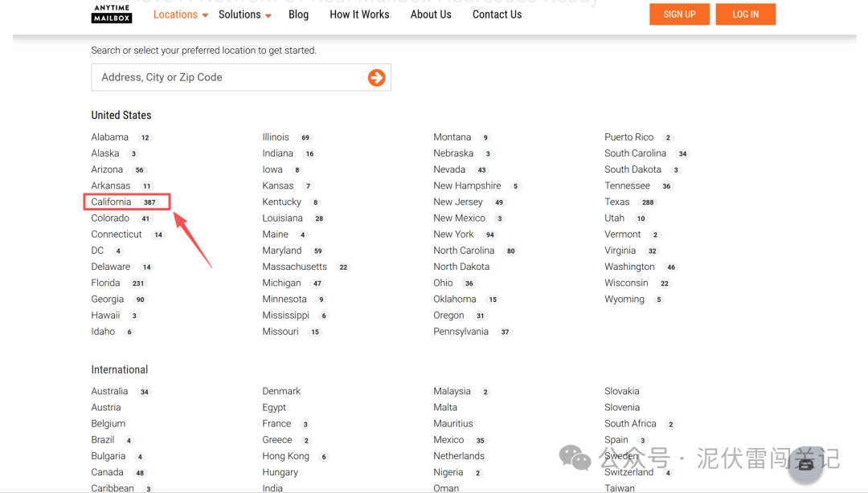Choose Michigan from the list

tap(282, 283)
